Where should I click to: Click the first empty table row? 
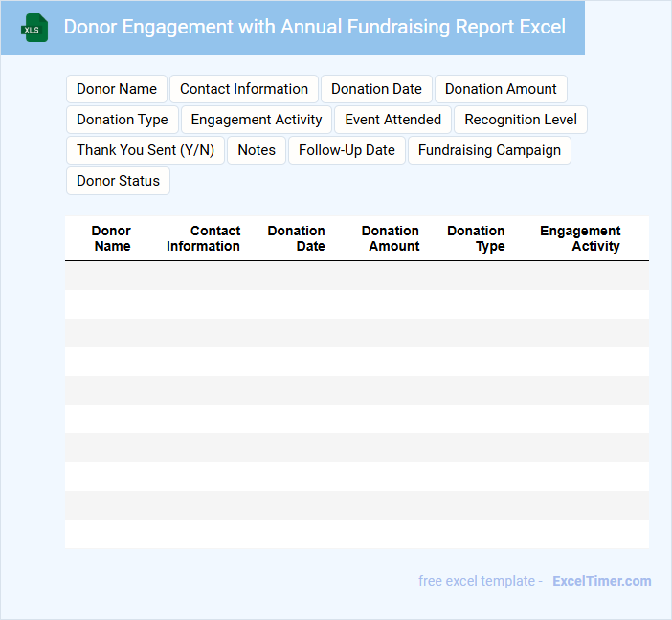click(356, 276)
